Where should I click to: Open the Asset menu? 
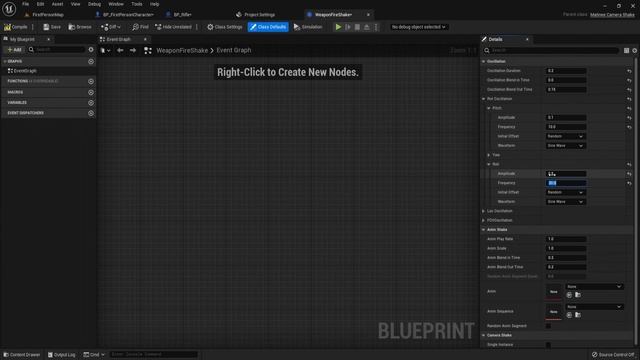(x=57, y=4)
